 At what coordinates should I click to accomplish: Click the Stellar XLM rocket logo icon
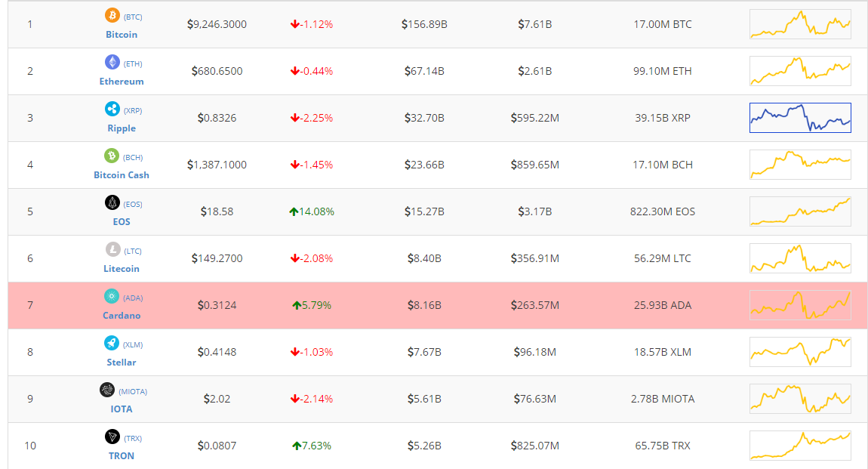[112, 343]
